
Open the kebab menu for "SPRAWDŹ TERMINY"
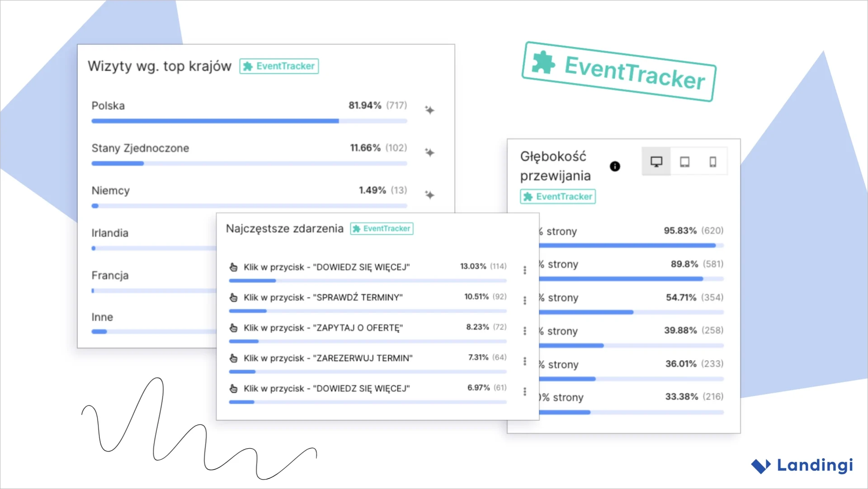tap(525, 300)
